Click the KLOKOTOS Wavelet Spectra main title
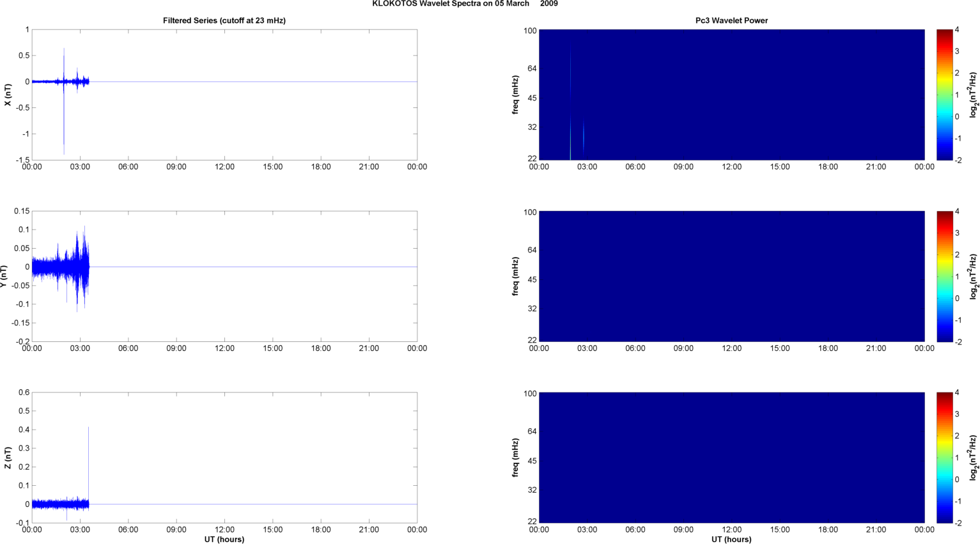 465,4
